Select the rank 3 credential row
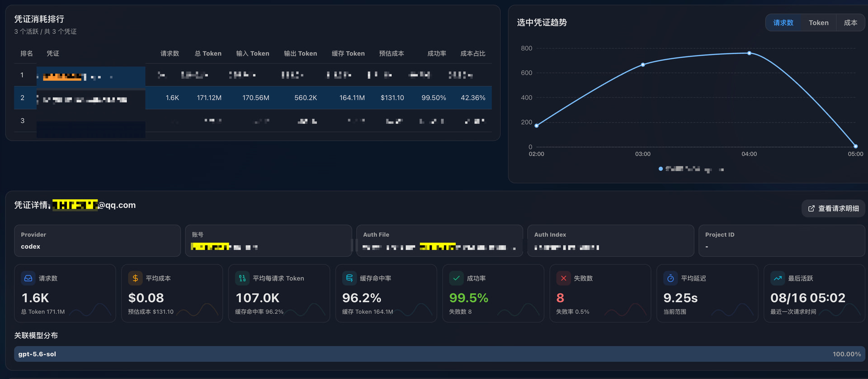The width and height of the screenshot is (868, 379). click(x=253, y=121)
